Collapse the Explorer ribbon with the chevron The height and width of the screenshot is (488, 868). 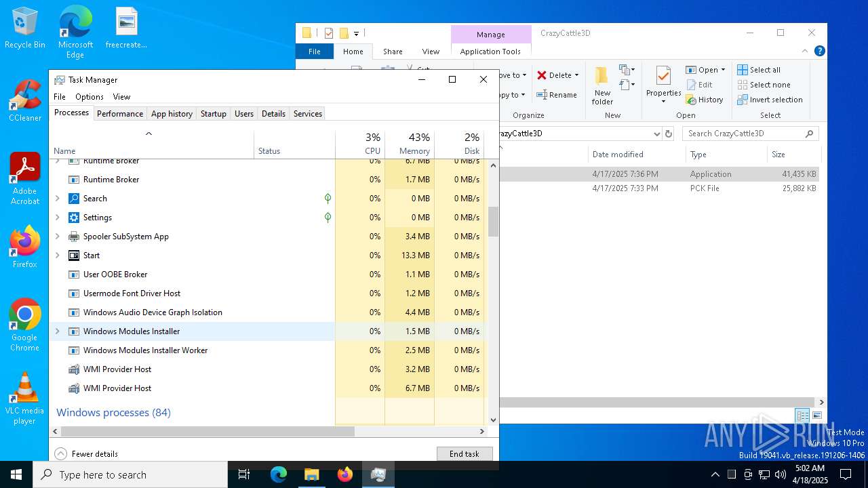[x=806, y=51]
